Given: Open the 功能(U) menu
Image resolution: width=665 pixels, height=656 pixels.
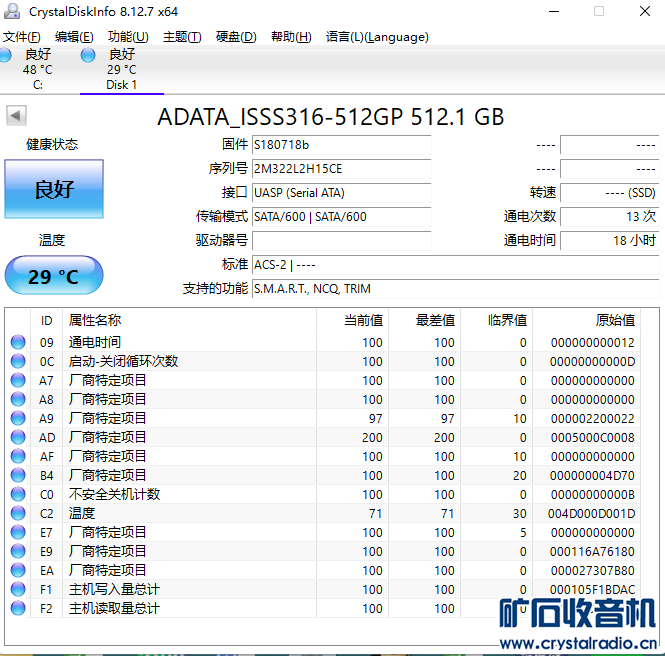Looking at the screenshot, I should point(128,37).
